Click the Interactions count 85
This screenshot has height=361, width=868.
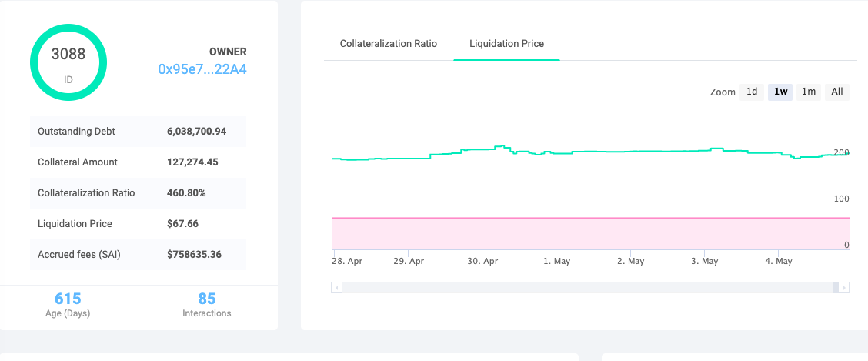(x=206, y=299)
